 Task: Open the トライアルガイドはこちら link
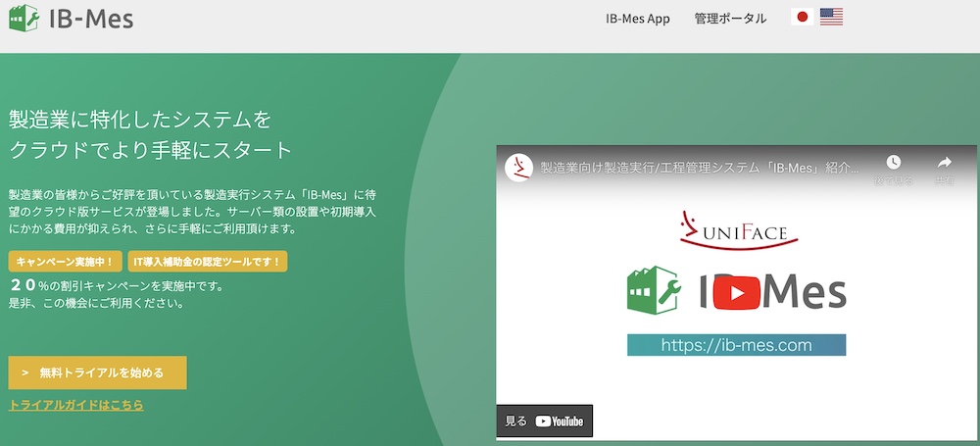(x=75, y=405)
